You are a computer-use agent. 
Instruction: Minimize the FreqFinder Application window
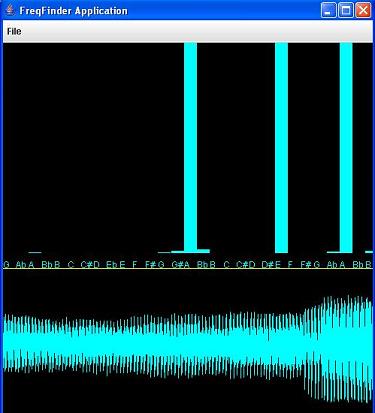[328, 10]
